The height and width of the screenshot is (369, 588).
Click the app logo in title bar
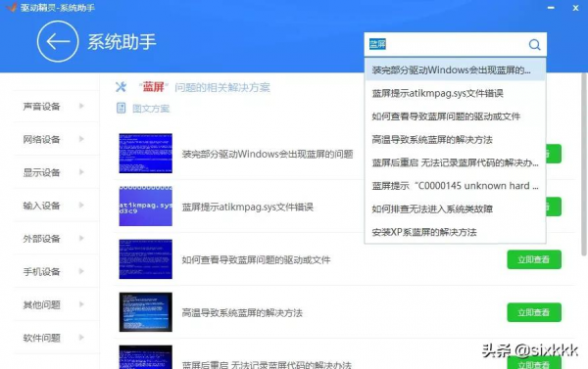pyautogui.click(x=11, y=7)
